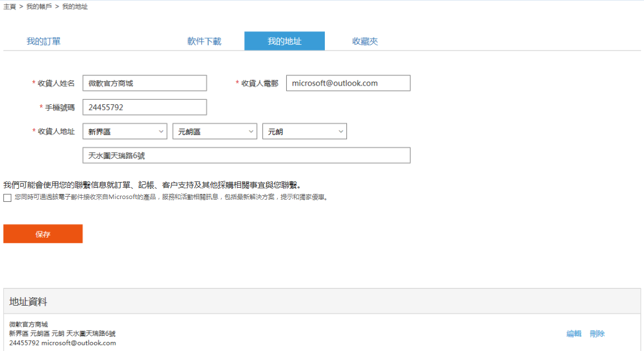Viewport: 644px width, 351px height.
Task: Click 刪除 to delete the saved address
Action: 597,334
